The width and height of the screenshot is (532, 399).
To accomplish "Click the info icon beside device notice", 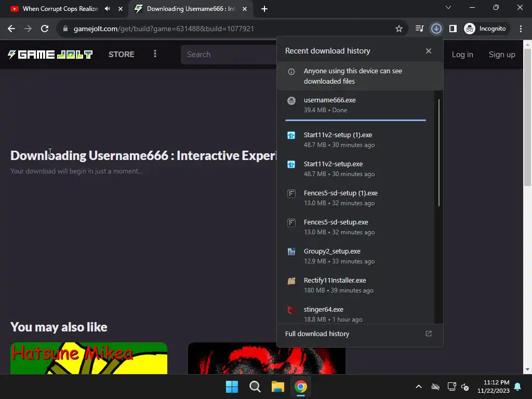I will [291, 72].
